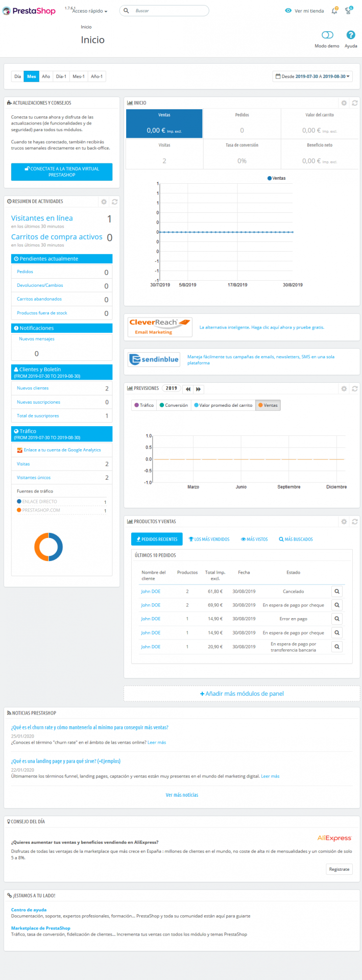Switch to Los más vendidos tab
The height and width of the screenshot is (980, 362).
click(x=209, y=540)
